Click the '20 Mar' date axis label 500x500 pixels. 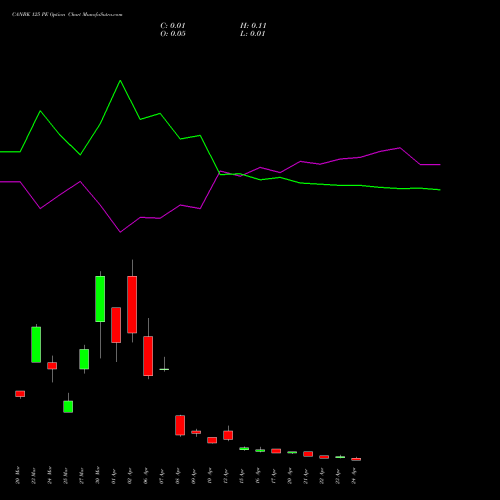18,475
